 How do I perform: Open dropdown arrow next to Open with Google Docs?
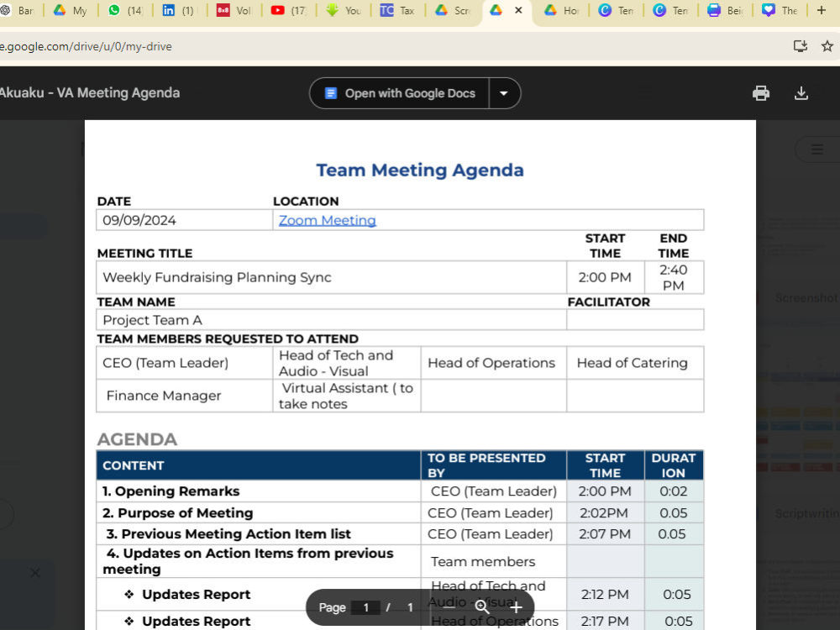503,93
